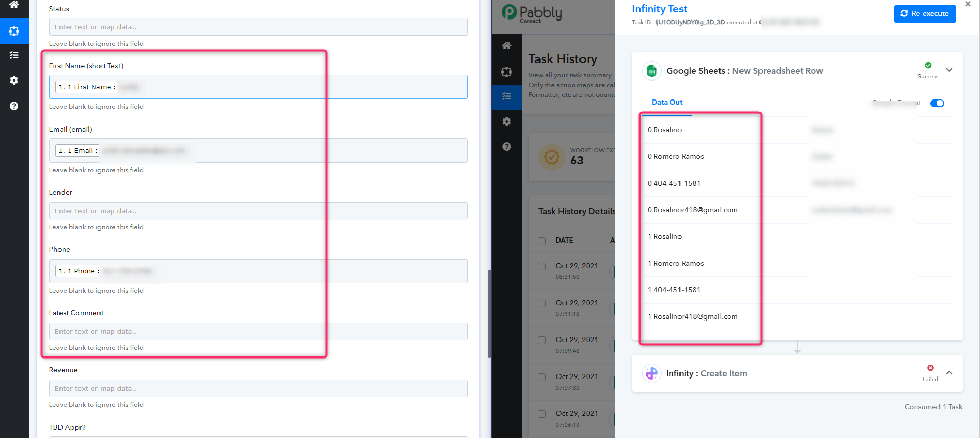
Task: Click the Google Sheets app icon
Action: click(652, 71)
